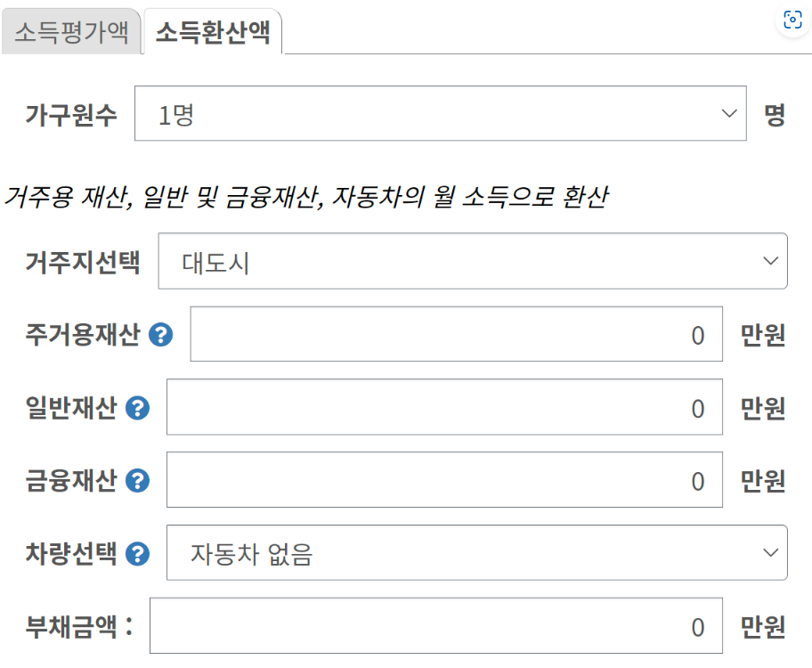Click the screen capture icon top right
812x668 pixels.
792,20
